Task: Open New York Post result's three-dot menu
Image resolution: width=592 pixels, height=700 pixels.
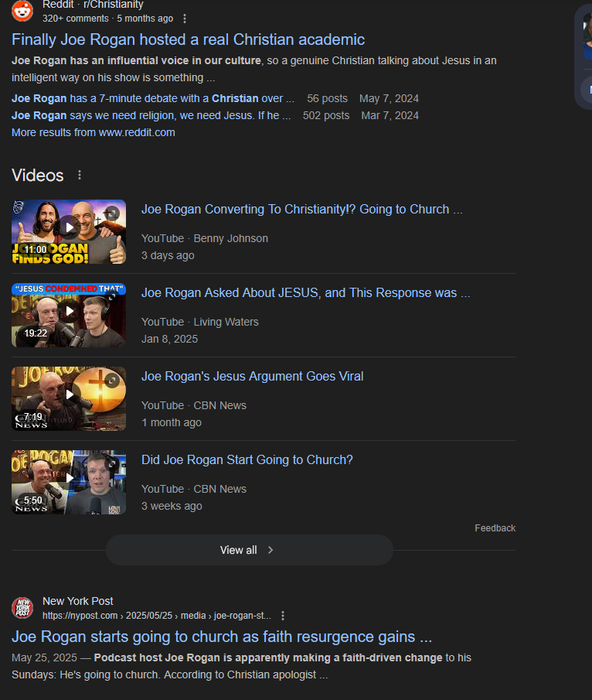Action: [283, 616]
